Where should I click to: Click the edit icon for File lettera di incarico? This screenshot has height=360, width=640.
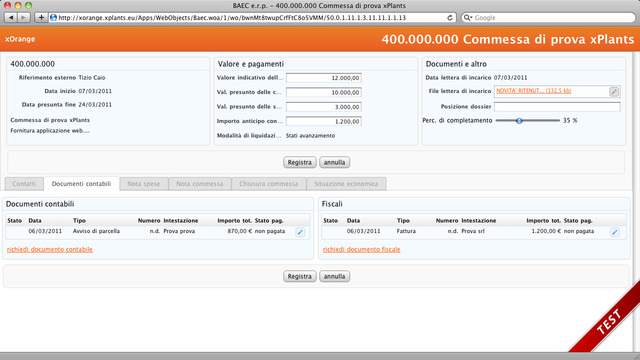614,92
